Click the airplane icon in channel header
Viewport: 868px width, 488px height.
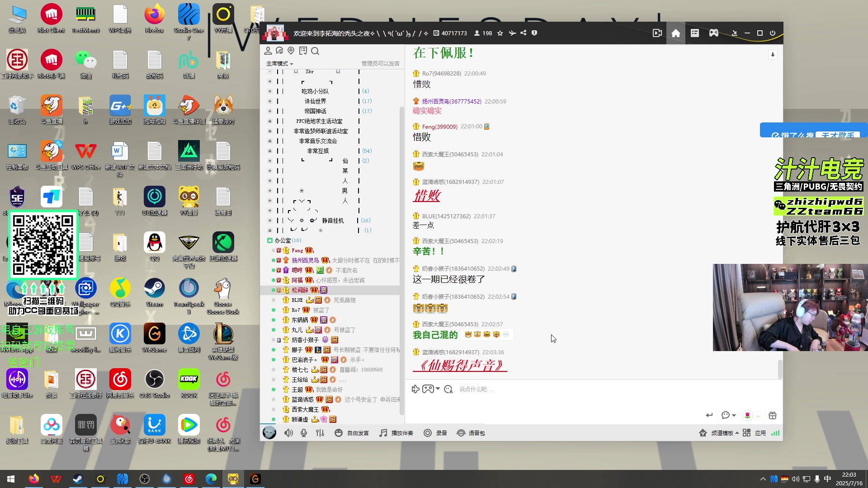(512, 33)
